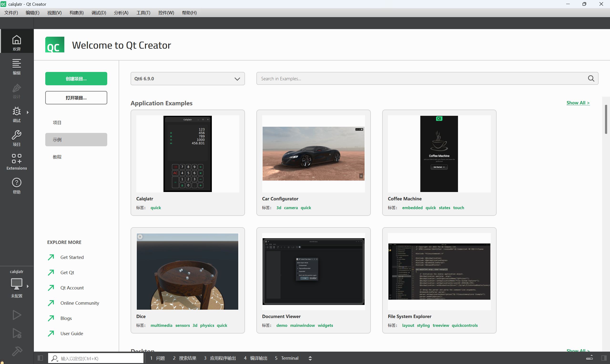Viewport: 610px width, 364px height.
Task: Click the User Guide arrow icon
Action: click(51, 333)
